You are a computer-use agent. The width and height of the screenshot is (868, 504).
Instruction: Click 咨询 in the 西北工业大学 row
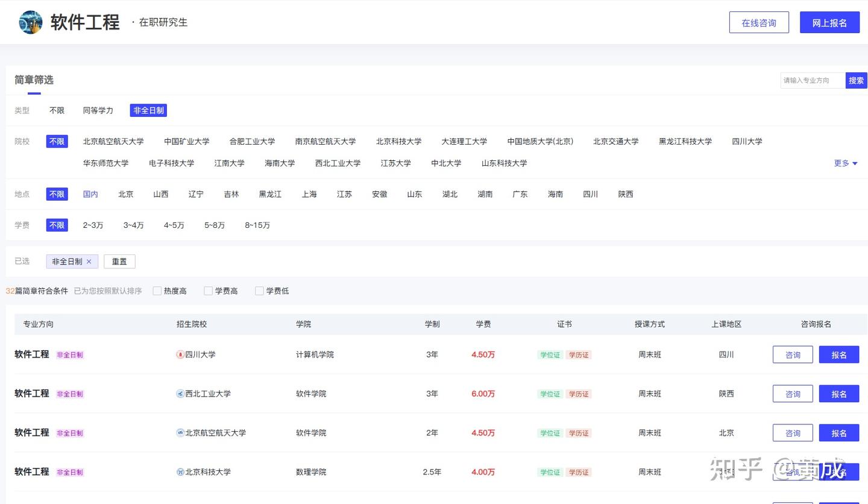tap(793, 394)
